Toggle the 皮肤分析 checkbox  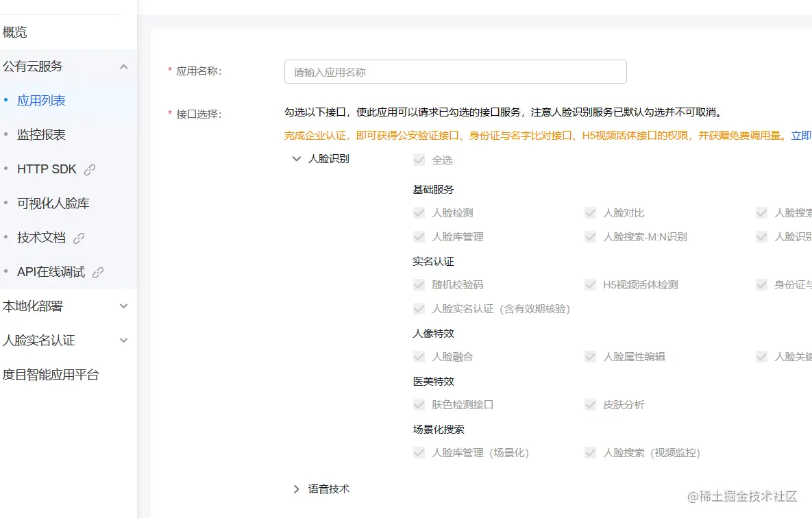(x=590, y=404)
